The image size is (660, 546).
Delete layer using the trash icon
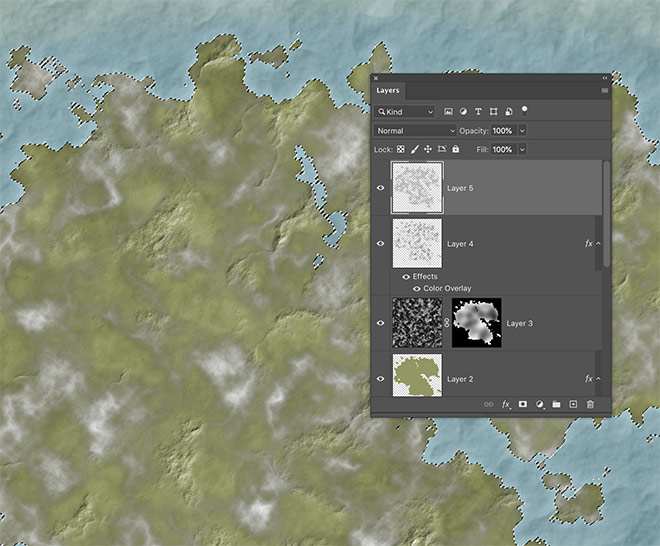590,404
